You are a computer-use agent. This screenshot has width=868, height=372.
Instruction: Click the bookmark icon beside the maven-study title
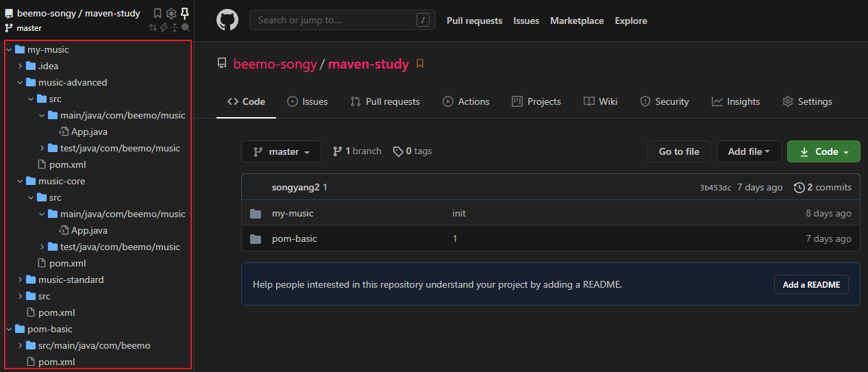coord(420,64)
